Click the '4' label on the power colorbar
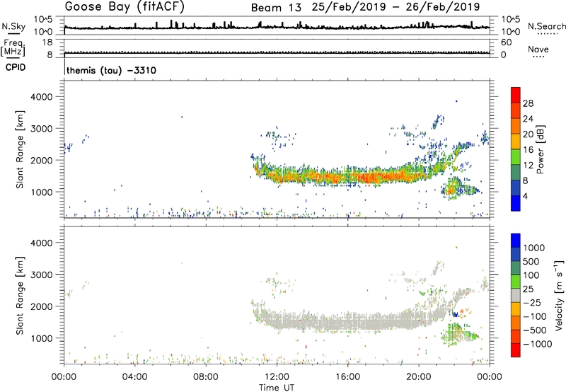Image resolution: width=566 pixels, height=392 pixels. pyautogui.click(x=526, y=197)
